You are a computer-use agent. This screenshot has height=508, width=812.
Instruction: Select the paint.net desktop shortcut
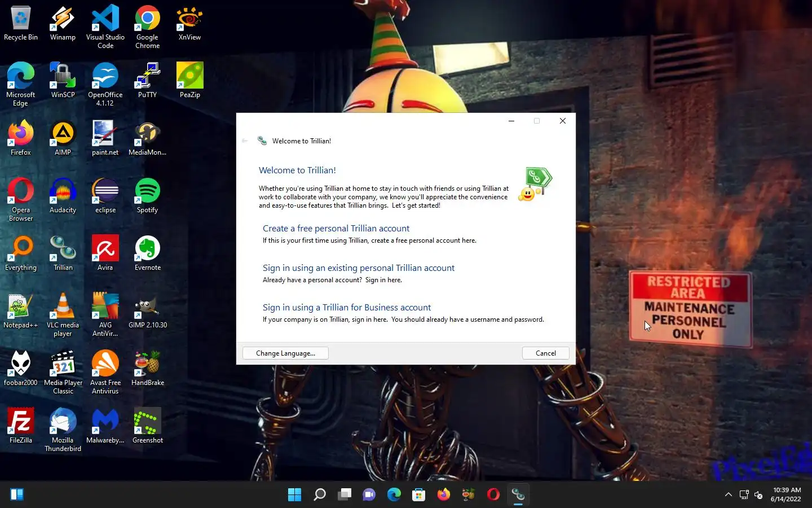[x=105, y=138]
